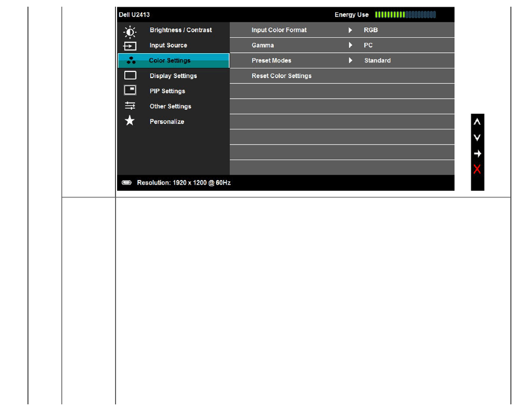Click the PC gamma value

368,45
